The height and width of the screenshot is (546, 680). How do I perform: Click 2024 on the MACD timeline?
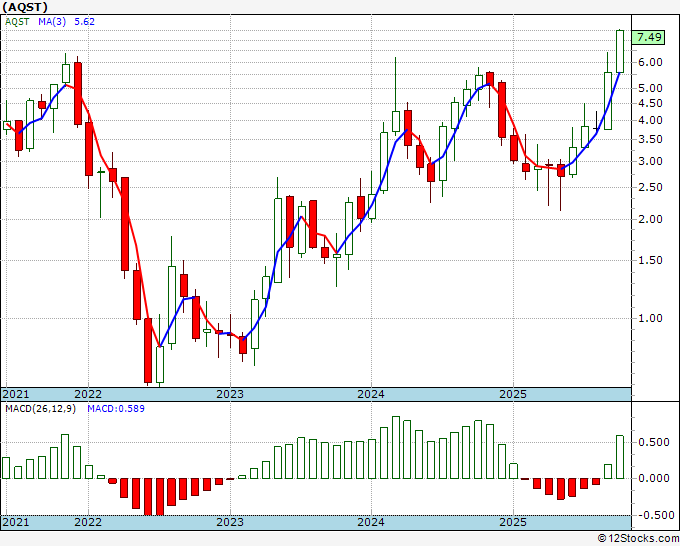pos(371,522)
